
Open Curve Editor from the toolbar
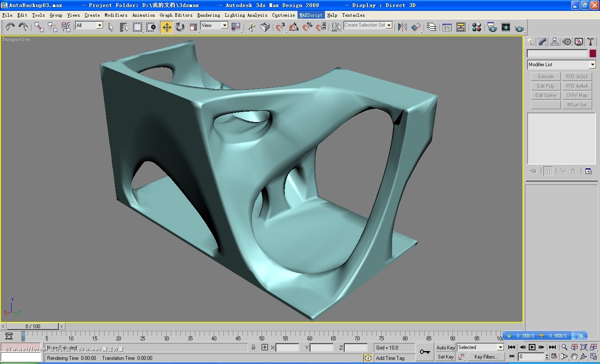447,27
